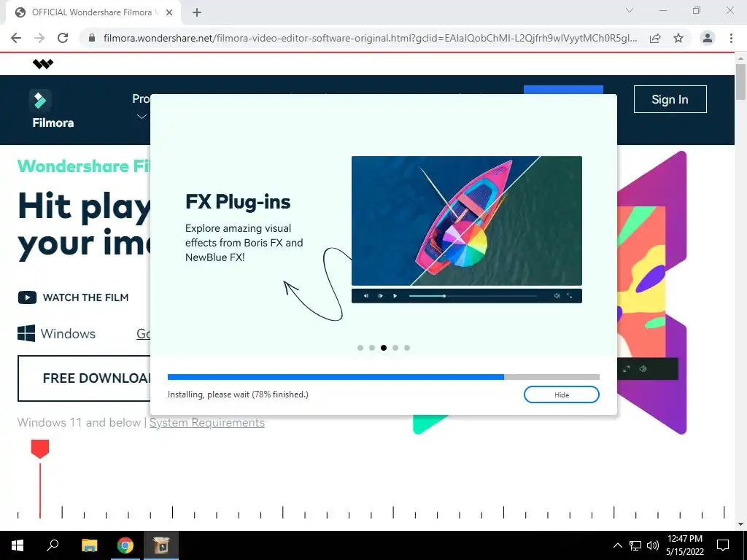
Task: Select the fifth slide indicator dot
Action: 407,348
